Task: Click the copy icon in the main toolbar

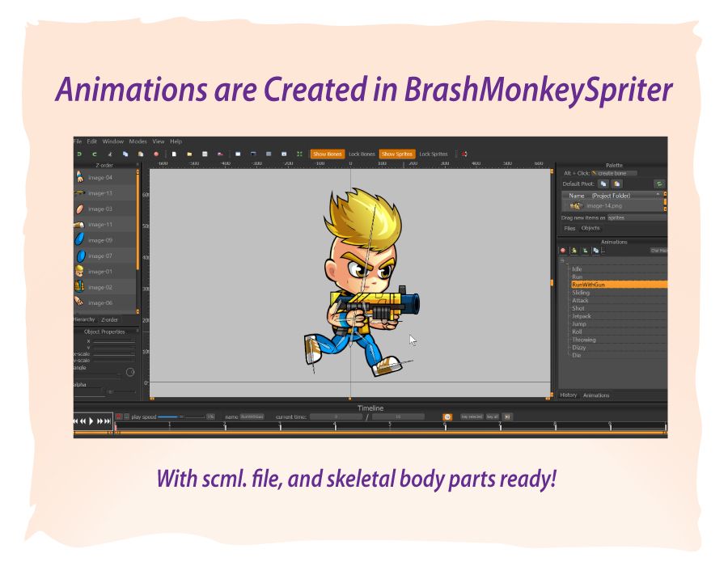Action: (125, 154)
